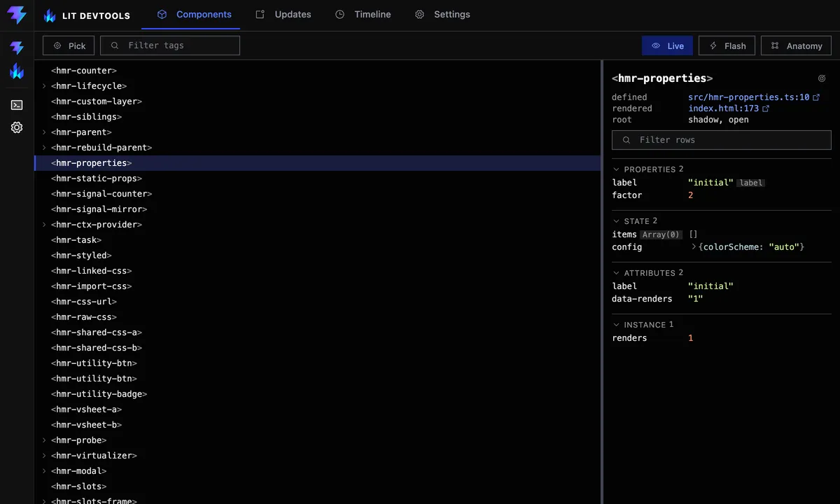Image resolution: width=840 pixels, height=504 pixels.
Task: Click the renders instance value 1
Action: [691, 338]
